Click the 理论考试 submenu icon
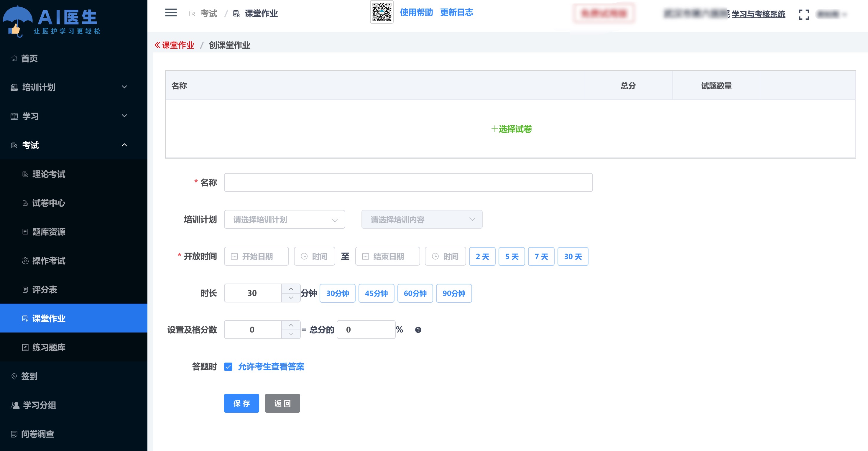Viewport: 868px width, 451px height. [x=25, y=174]
